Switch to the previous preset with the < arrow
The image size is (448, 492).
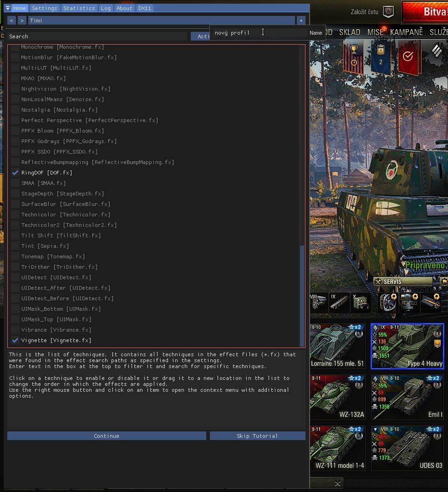point(11,20)
